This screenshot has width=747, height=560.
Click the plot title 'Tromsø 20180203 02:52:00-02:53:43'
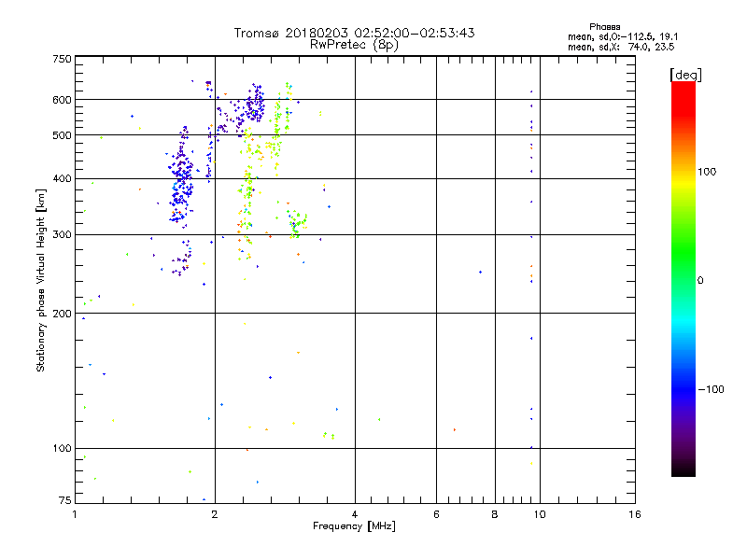click(354, 33)
